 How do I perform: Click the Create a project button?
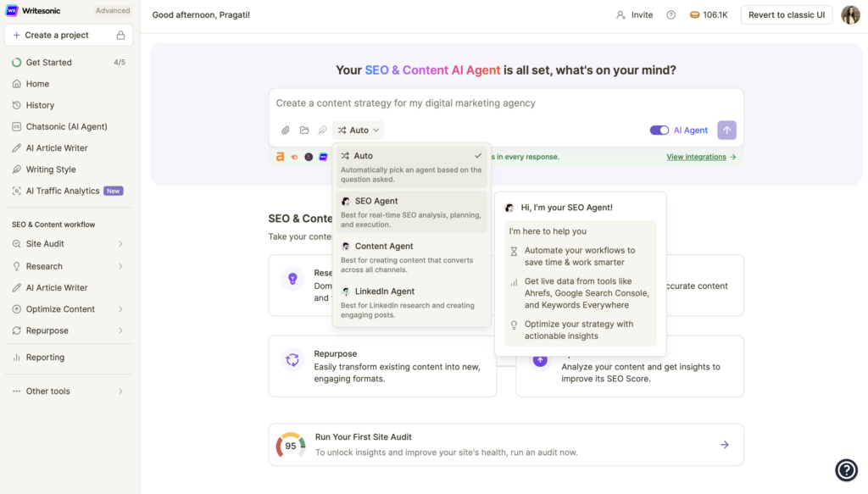pyautogui.click(x=69, y=36)
